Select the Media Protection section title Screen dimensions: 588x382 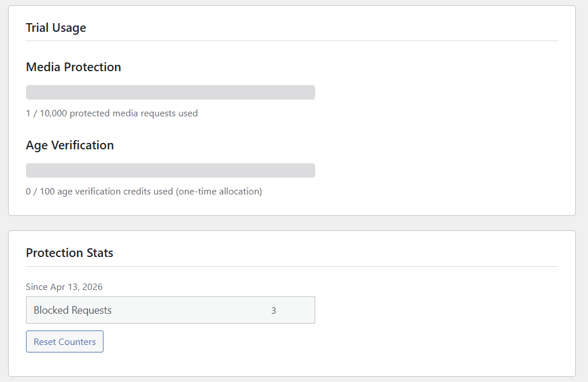(x=73, y=67)
